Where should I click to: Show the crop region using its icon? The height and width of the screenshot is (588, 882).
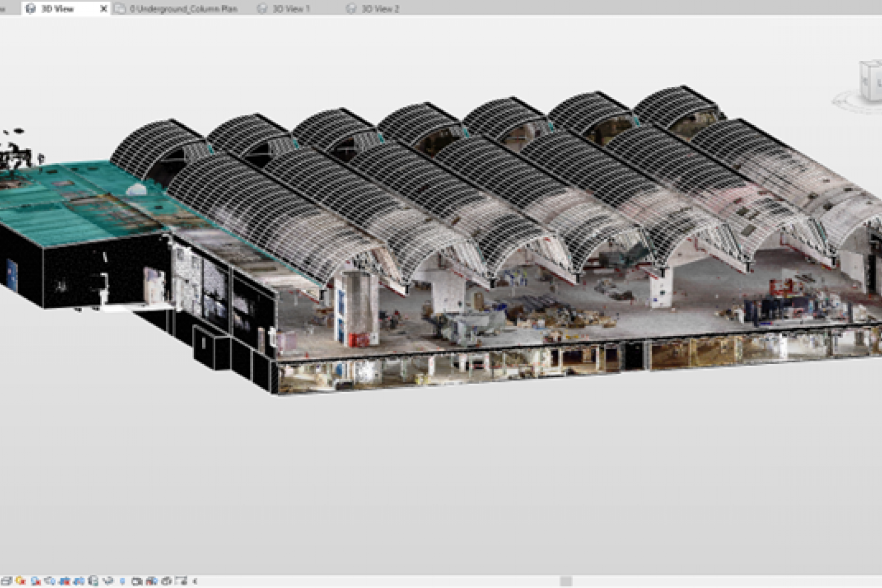[x=79, y=581]
